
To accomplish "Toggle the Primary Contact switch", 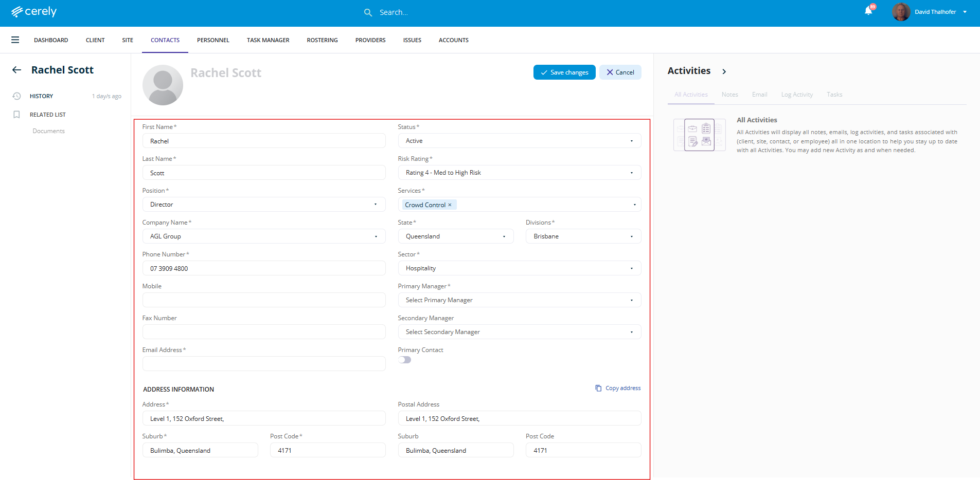I will tap(405, 360).
